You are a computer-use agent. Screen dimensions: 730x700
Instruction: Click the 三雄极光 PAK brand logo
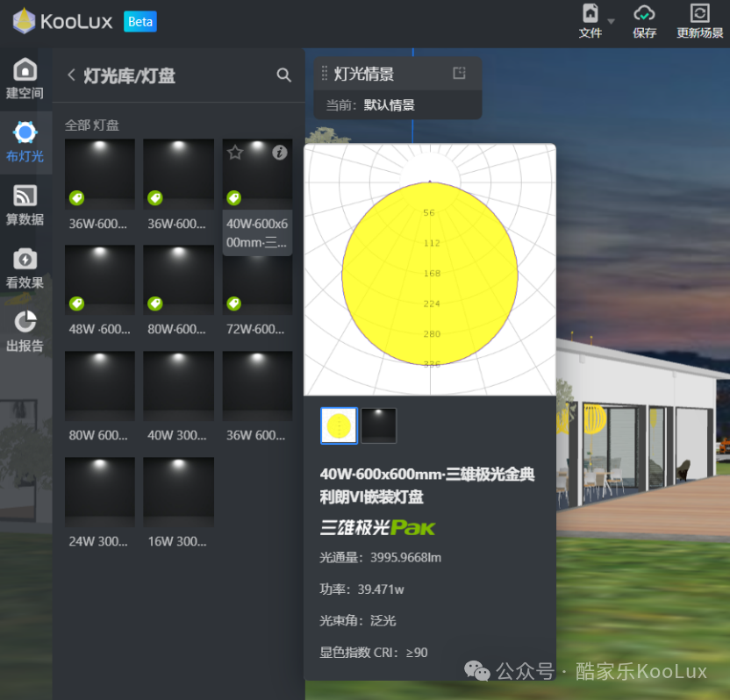377,528
